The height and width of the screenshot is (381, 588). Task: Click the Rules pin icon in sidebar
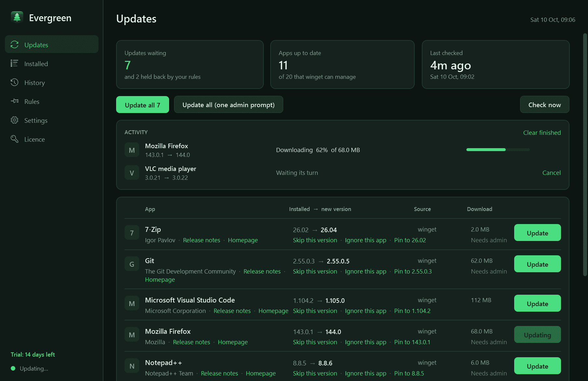tap(14, 101)
